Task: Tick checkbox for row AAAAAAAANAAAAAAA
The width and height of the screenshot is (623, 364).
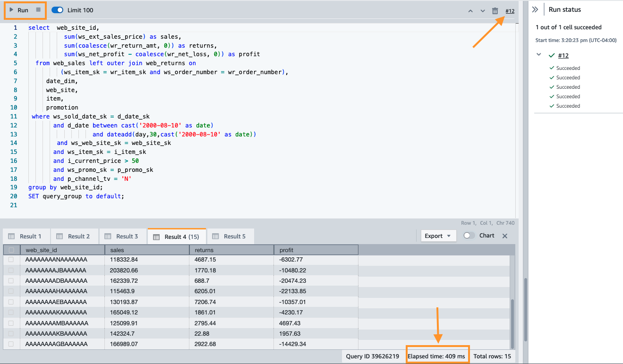Action: coord(11,260)
